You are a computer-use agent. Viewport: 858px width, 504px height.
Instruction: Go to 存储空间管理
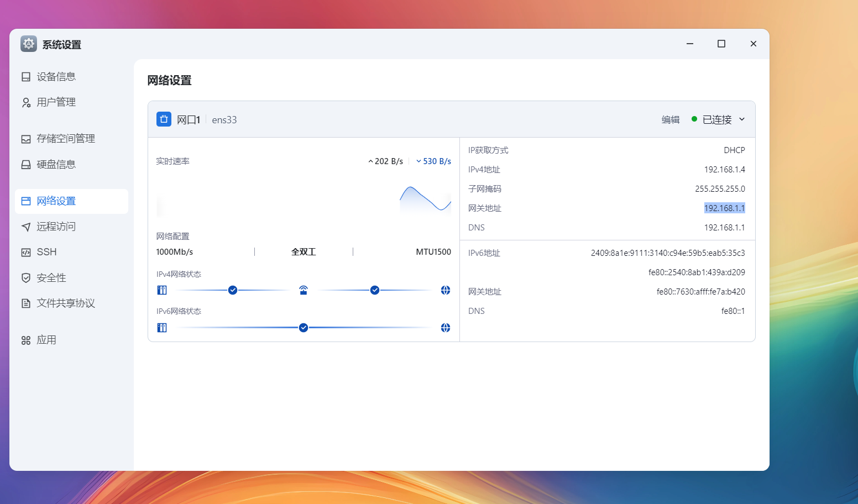point(72,139)
